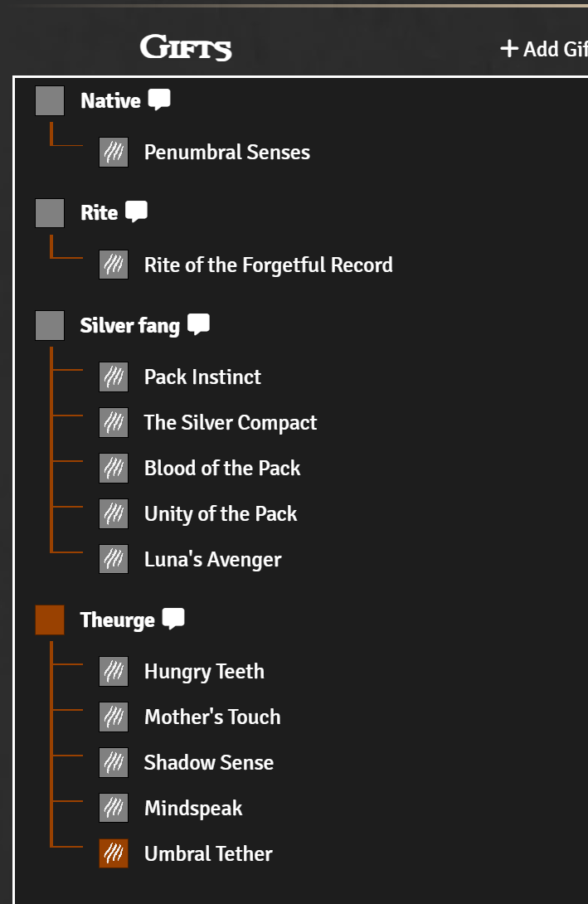This screenshot has height=904, width=588.
Task: Click the speech bubble next to Rite
Action: (137, 211)
